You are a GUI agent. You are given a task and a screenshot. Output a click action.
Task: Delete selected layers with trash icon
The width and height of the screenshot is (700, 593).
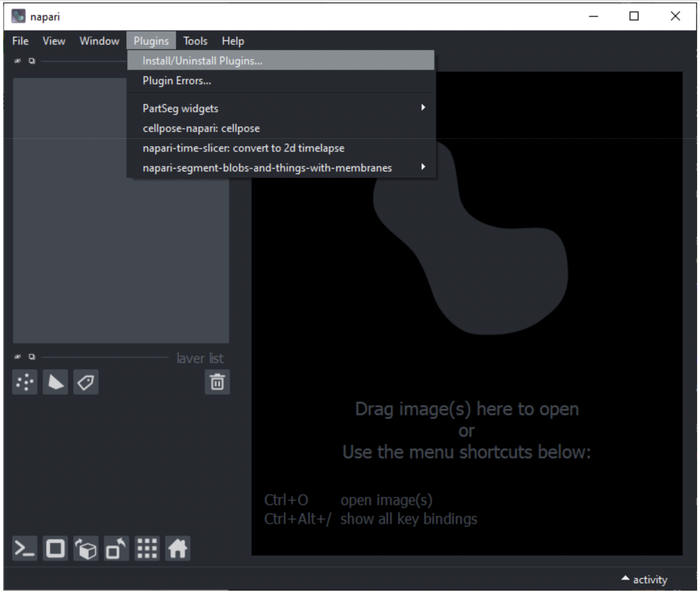(217, 382)
